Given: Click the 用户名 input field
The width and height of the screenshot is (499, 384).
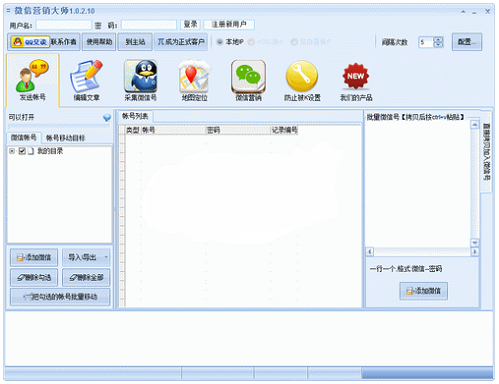Looking at the screenshot, I should click(63, 25).
